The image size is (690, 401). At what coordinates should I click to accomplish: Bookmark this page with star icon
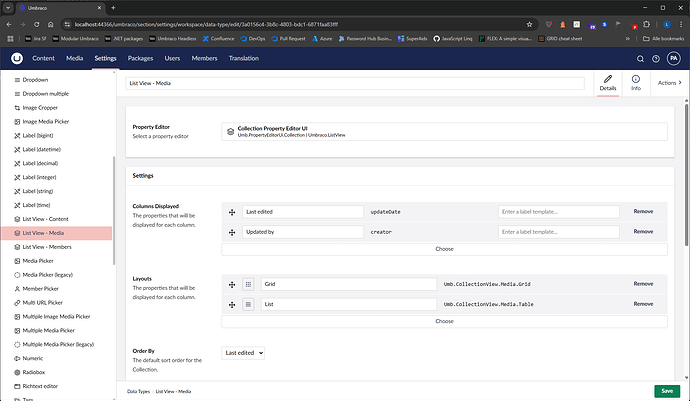(529, 24)
